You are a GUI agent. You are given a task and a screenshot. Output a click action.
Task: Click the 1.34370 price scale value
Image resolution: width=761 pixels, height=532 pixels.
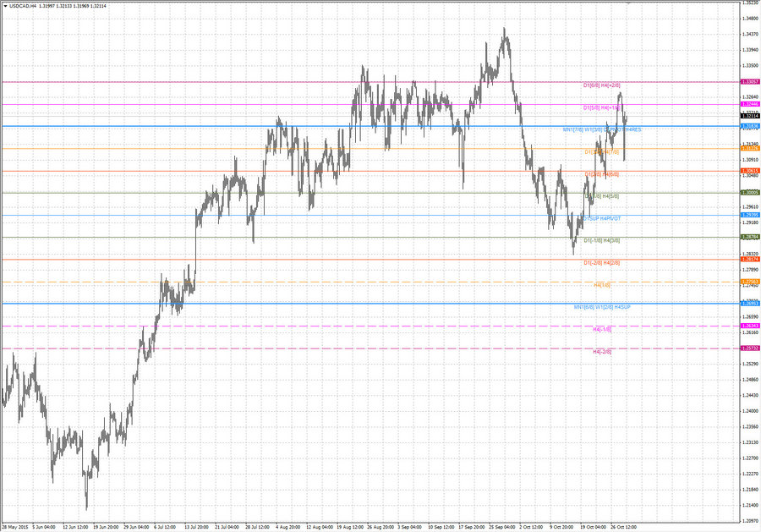pyautogui.click(x=750, y=34)
